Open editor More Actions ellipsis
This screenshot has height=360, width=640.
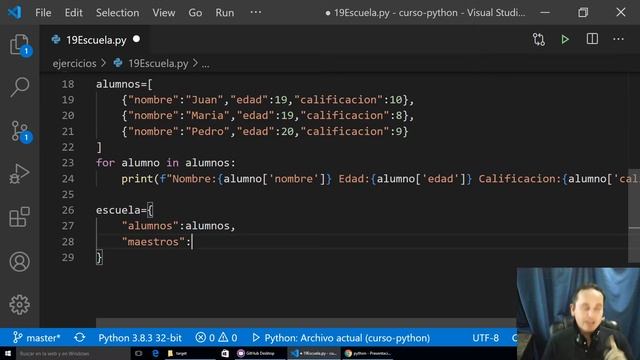pos(618,39)
